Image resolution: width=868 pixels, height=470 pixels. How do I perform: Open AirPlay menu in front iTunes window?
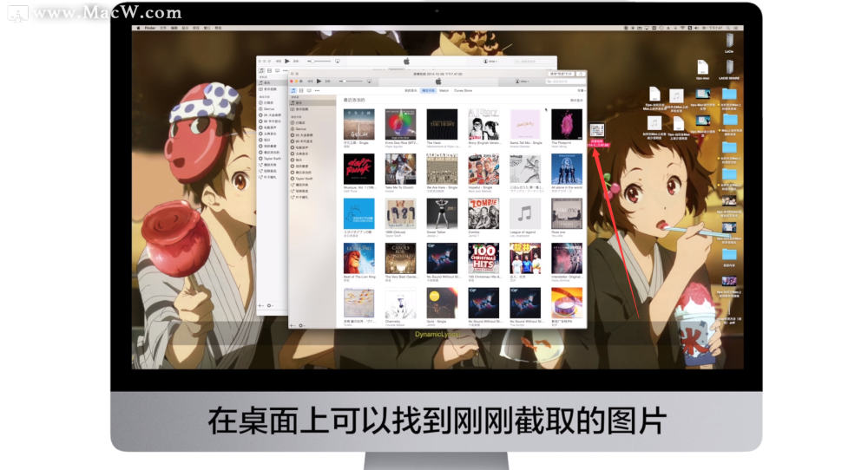tap(369, 82)
